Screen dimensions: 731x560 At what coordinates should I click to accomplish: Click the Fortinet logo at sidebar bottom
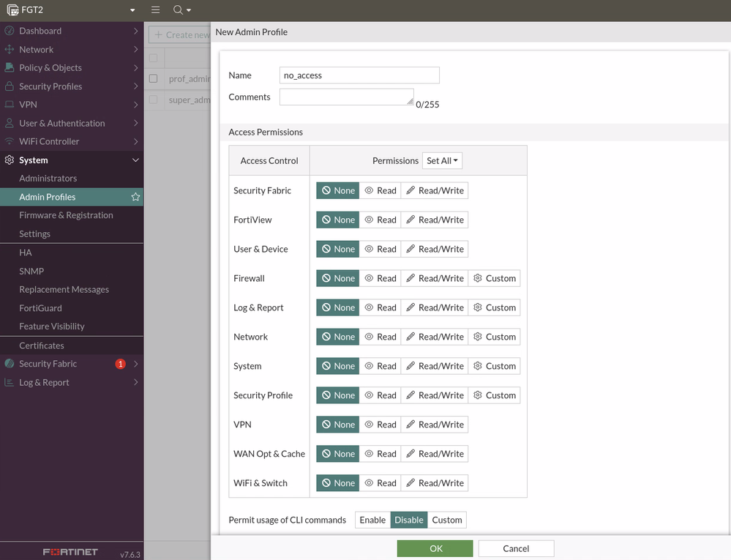70,552
